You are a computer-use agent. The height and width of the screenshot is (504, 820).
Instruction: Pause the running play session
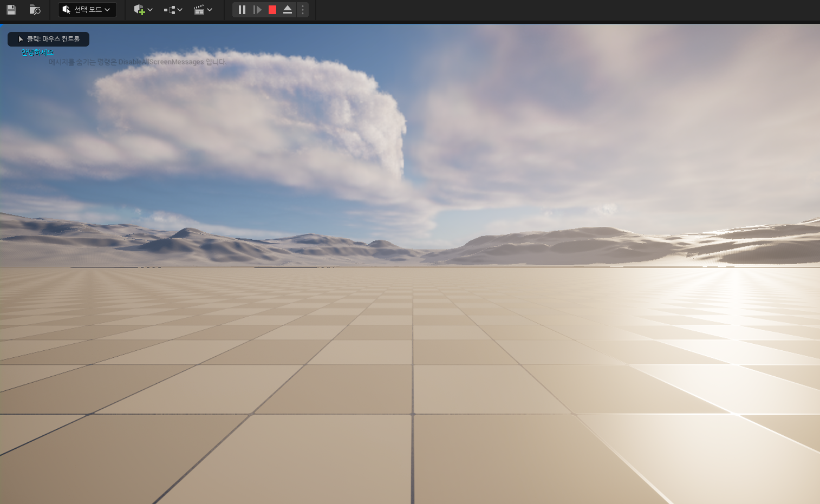pos(242,10)
